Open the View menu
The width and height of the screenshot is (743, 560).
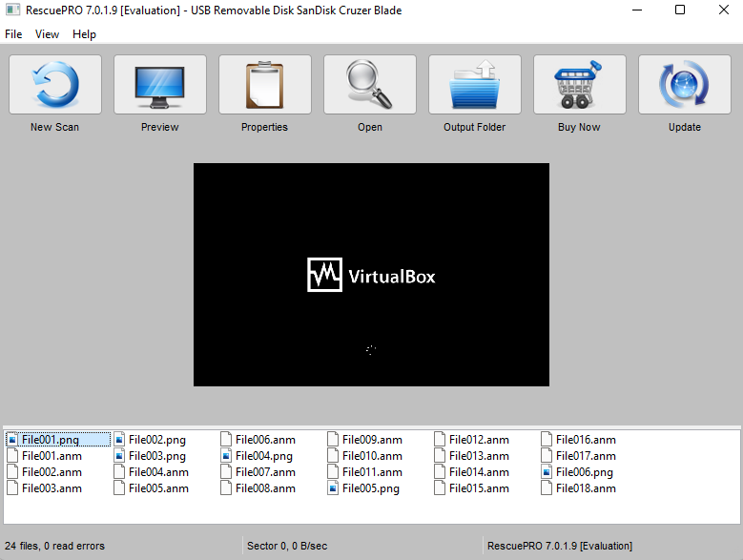coord(47,34)
